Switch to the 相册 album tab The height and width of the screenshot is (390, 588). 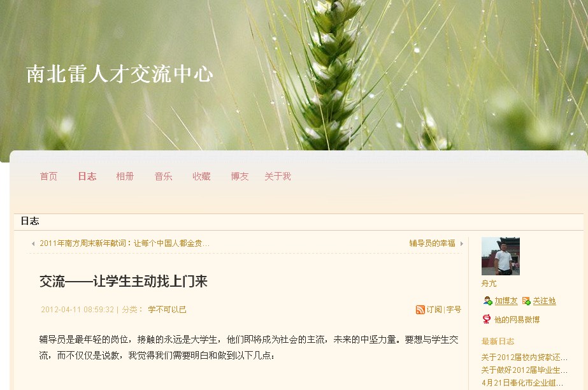pos(125,177)
